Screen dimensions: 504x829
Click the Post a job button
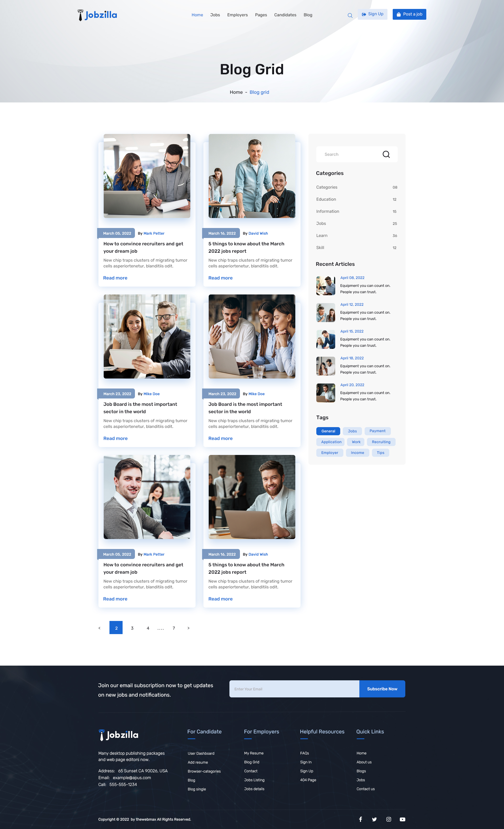[409, 14]
